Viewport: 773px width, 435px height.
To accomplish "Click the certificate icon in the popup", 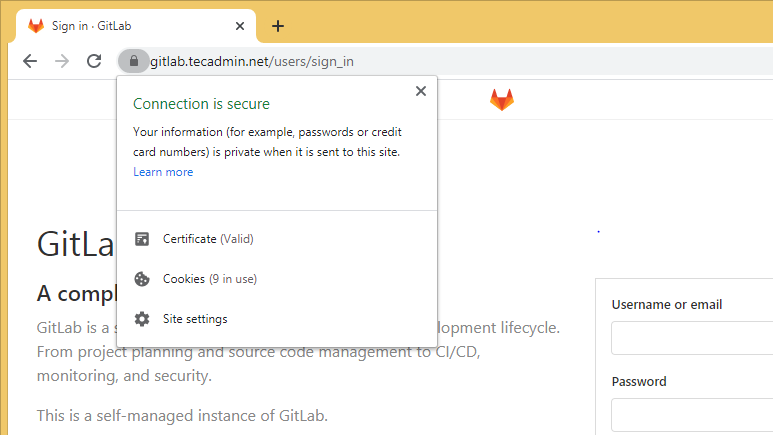I will click(142, 239).
